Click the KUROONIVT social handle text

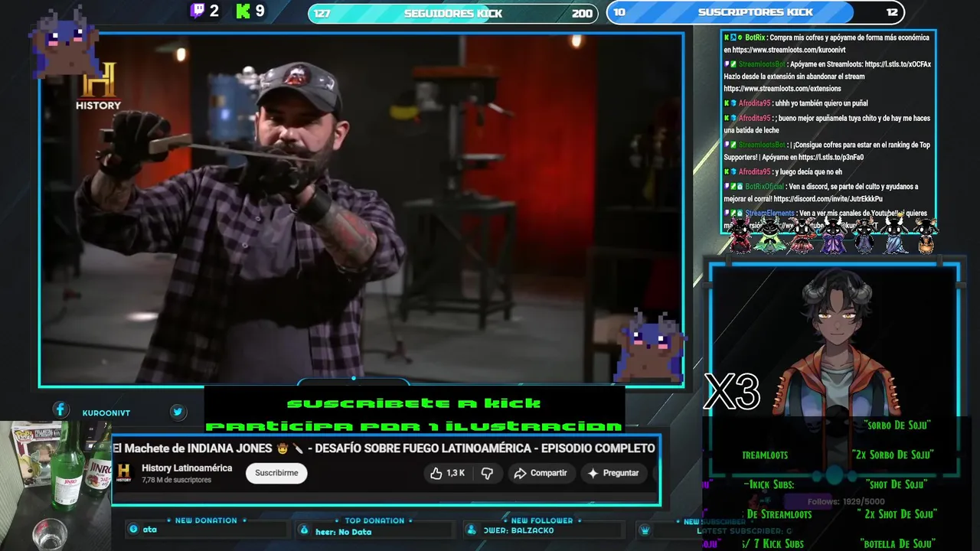[x=106, y=412]
